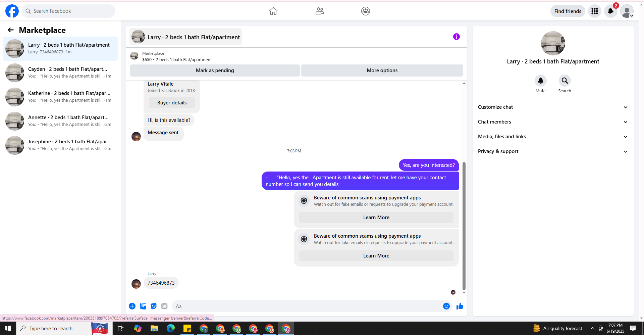Click the "Yes, are you interested?" message

pos(429,165)
